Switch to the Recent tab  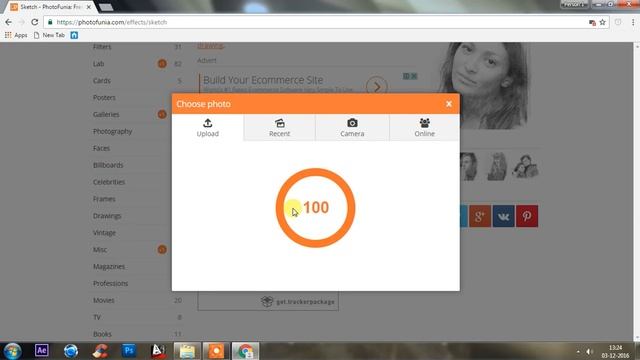tap(280, 128)
